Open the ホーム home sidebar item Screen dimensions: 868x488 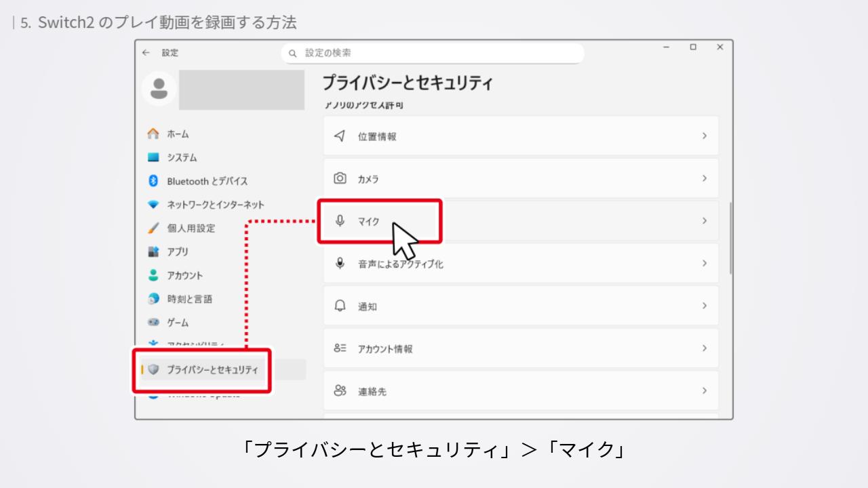point(178,134)
